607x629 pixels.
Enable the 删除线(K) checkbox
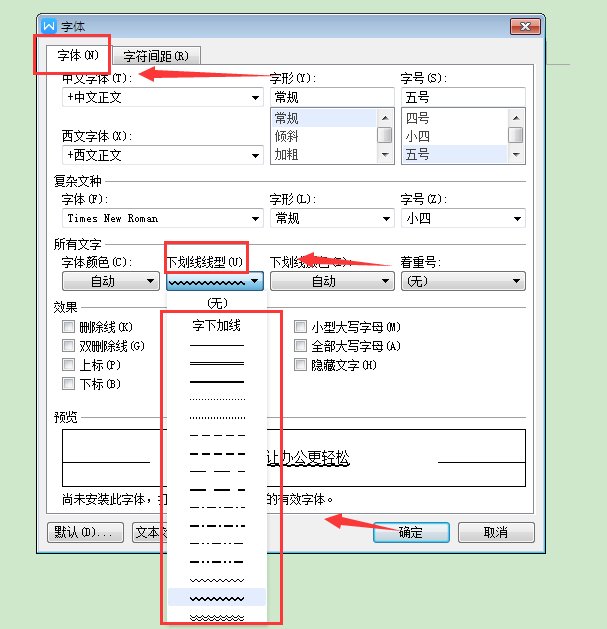point(69,327)
